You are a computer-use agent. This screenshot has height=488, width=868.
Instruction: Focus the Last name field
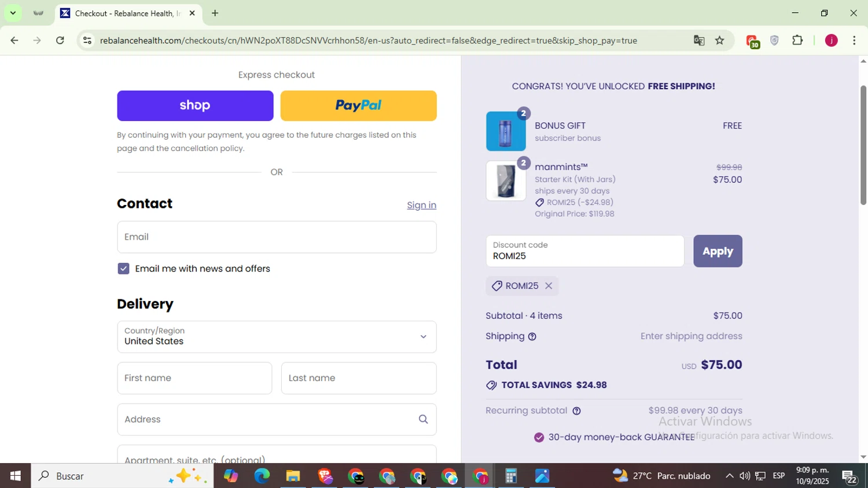click(x=359, y=378)
